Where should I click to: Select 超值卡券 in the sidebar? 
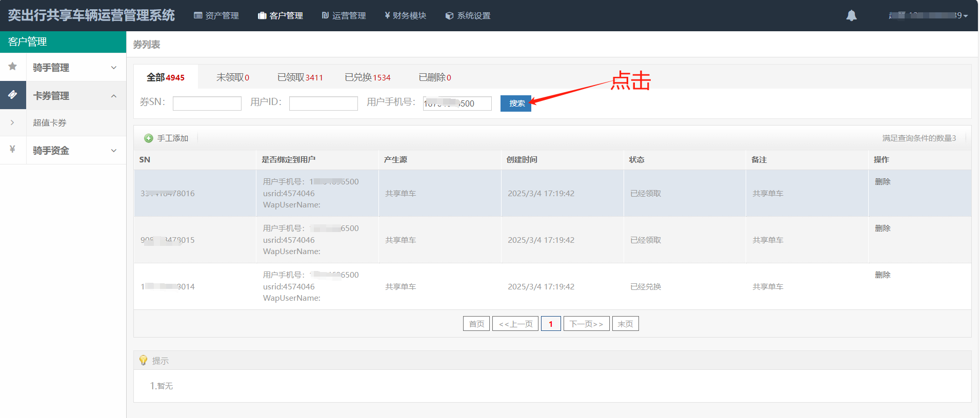pyautogui.click(x=50, y=122)
